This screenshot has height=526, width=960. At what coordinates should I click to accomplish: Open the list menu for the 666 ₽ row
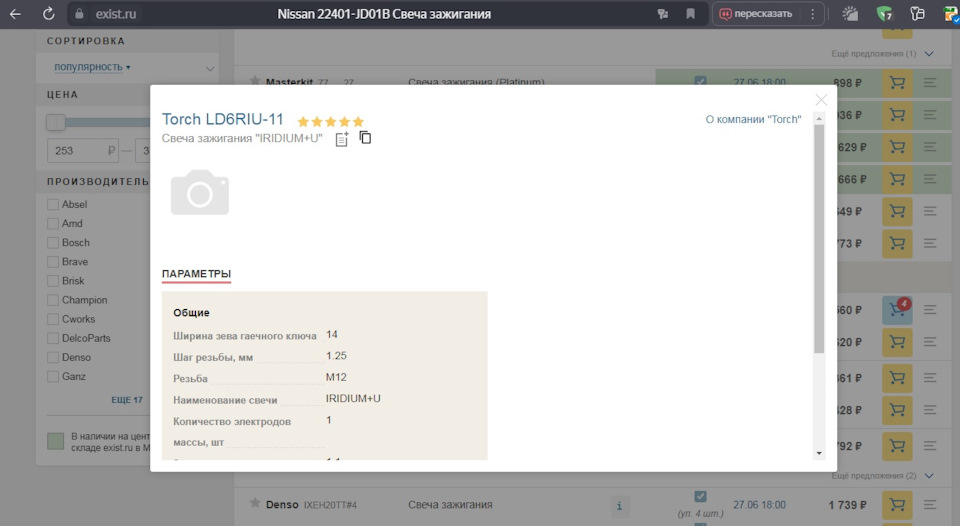930,179
